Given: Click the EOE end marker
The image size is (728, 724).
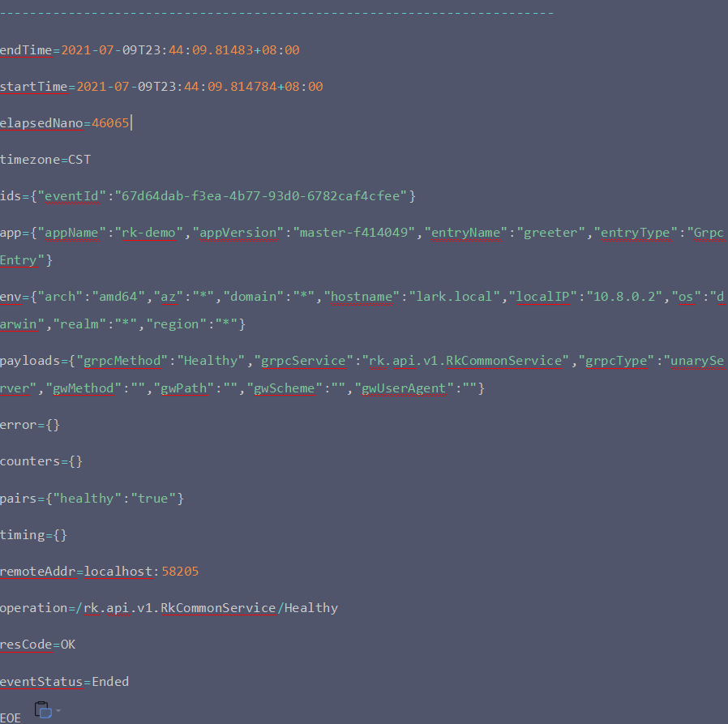Looking at the screenshot, I should tap(11, 718).
